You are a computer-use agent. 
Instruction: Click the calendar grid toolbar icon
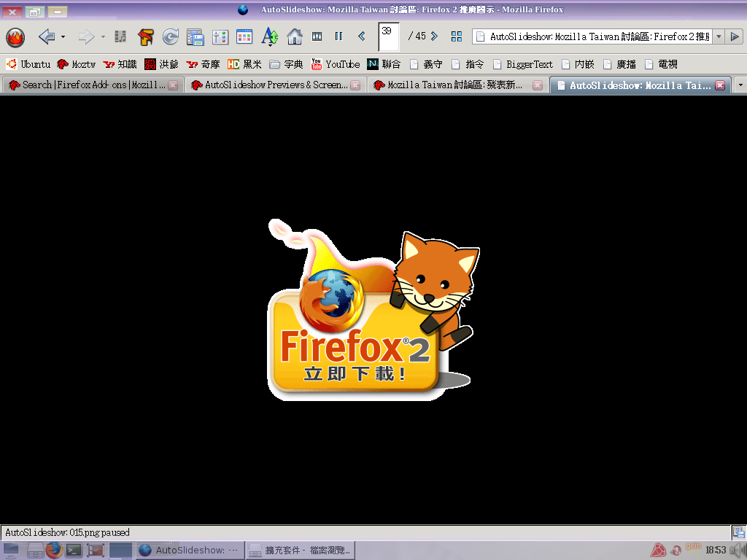click(244, 36)
